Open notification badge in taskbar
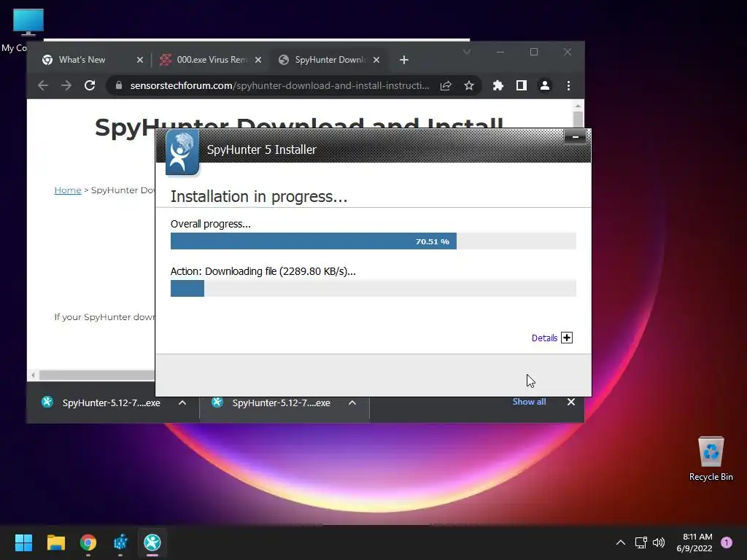 pos(727,542)
